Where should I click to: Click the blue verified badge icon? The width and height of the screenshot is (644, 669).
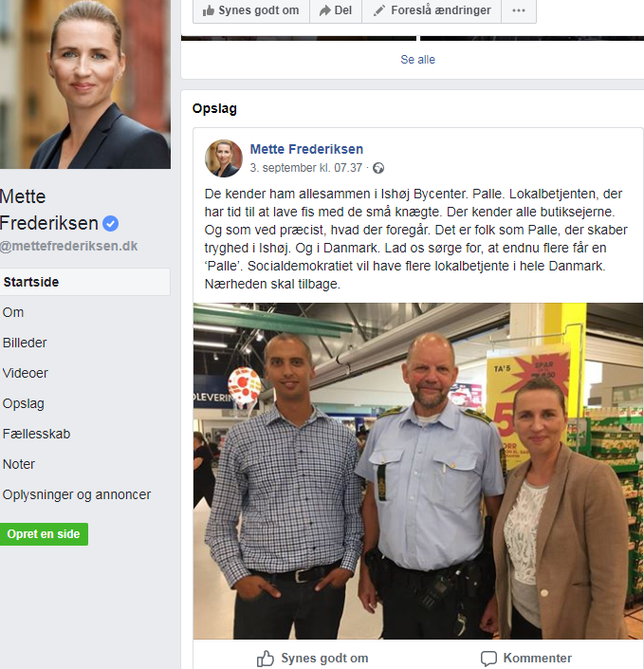110,224
